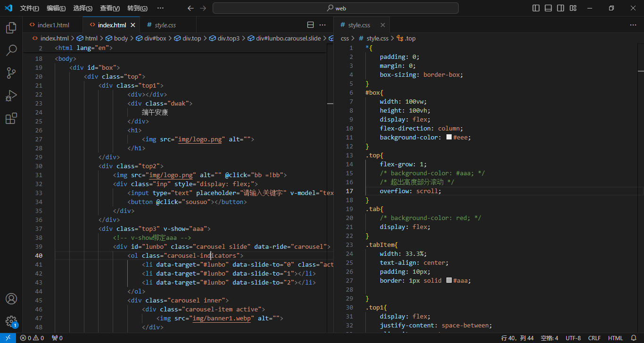Open the Accounts menu icon
Image resolution: width=644 pixels, height=343 pixels.
(11, 299)
